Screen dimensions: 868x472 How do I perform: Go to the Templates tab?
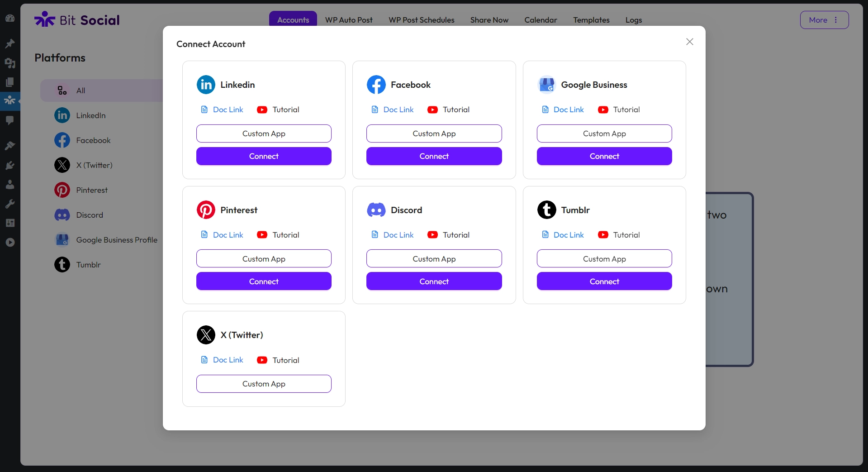pyautogui.click(x=591, y=20)
